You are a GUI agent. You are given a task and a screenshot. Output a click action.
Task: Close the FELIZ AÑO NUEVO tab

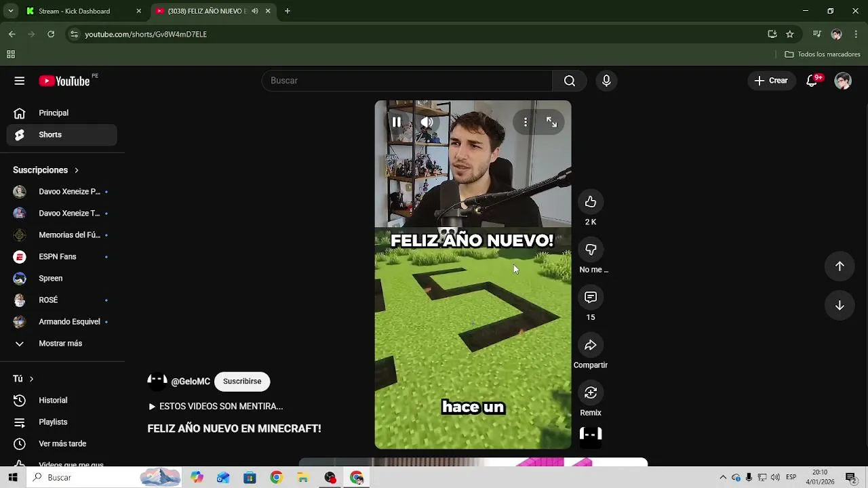click(268, 11)
